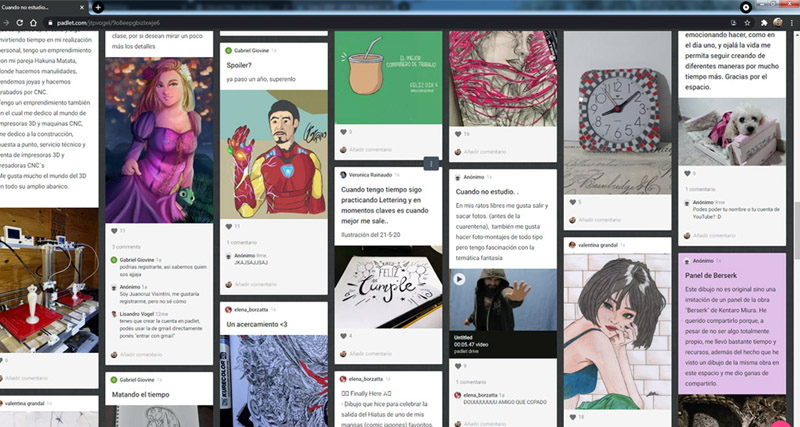Open the Chrome profile avatar
Viewport: 800px width, 427px height.
pyautogui.click(x=778, y=22)
